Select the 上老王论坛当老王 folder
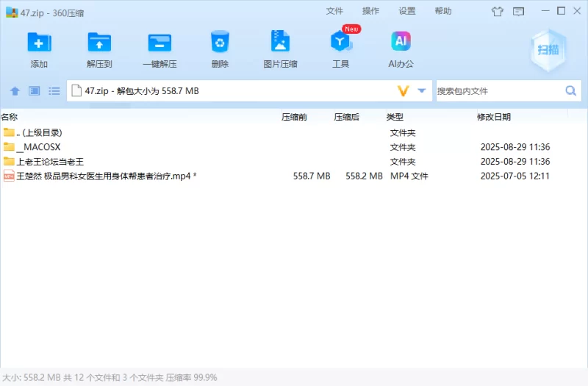The height and width of the screenshot is (386, 588). 293,162
